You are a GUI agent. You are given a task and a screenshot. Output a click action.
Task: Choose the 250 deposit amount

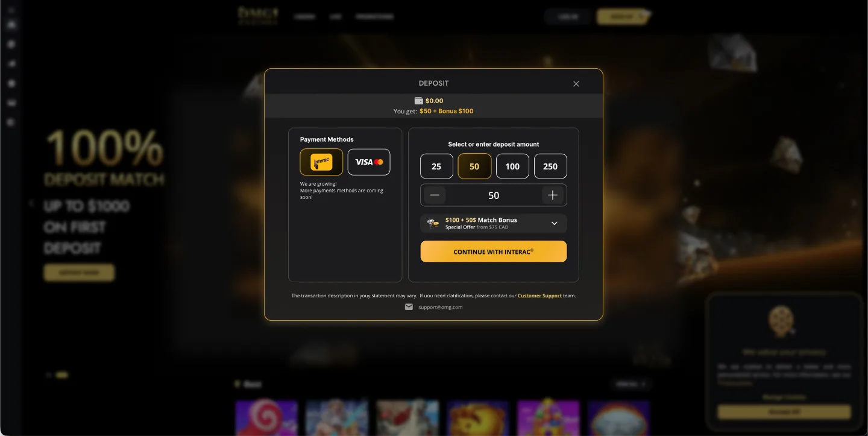coord(550,166)
